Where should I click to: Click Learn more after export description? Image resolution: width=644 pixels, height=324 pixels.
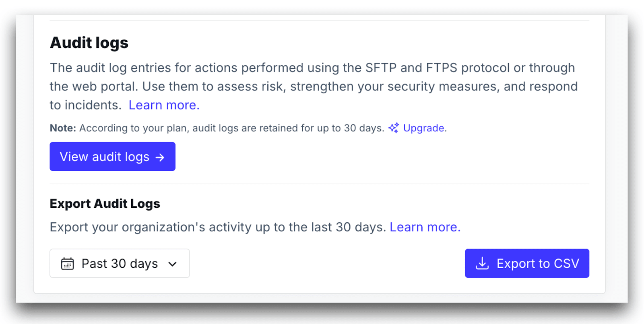424,227
